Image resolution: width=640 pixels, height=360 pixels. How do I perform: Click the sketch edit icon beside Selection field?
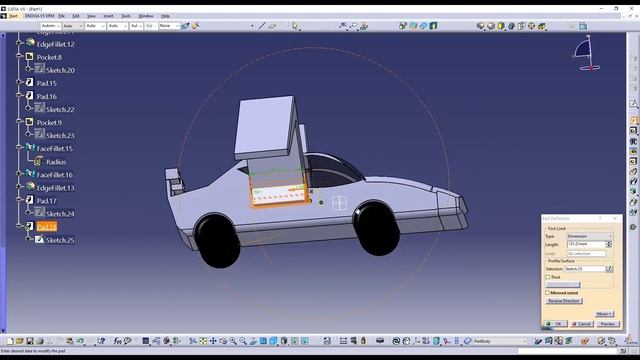(609, 269)
